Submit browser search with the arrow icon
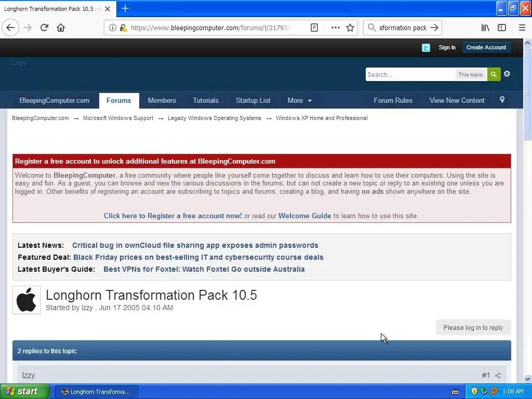Viewport: 532px width, 399px height. tap(434, 28)
